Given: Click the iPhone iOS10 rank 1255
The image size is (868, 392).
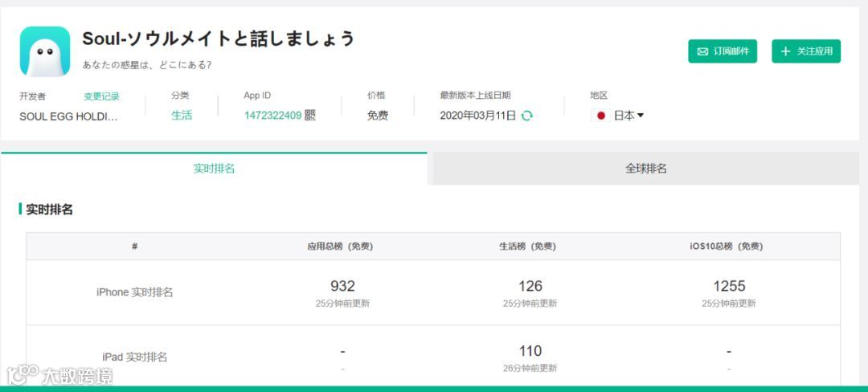Looking at the screenshot, I should pyautogui.click(x=729, y=286).
